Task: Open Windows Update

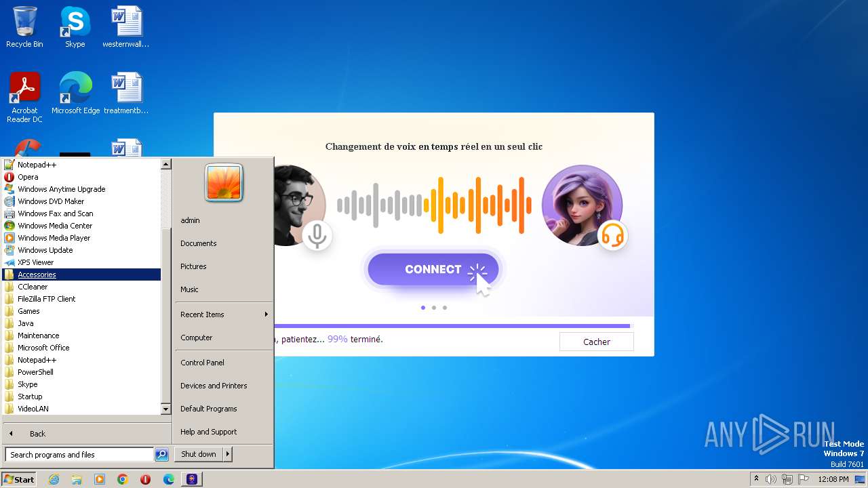Action: 81,250
